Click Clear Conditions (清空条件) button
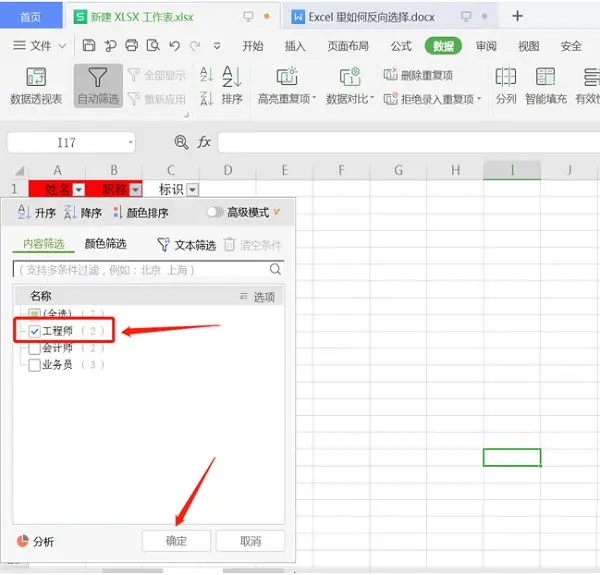Viewport: 600px width, 575px height. tap(253, 245)
